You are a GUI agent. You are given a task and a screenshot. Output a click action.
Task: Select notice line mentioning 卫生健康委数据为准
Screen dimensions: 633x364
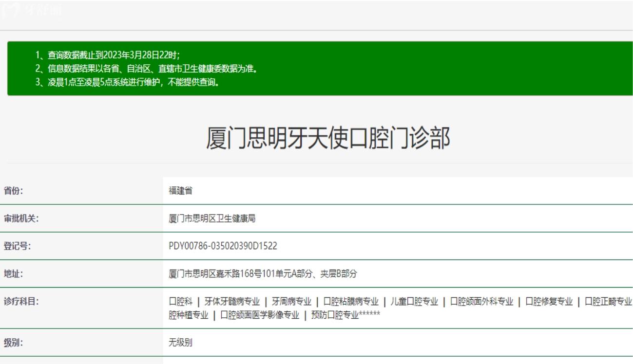click(146, 68)
